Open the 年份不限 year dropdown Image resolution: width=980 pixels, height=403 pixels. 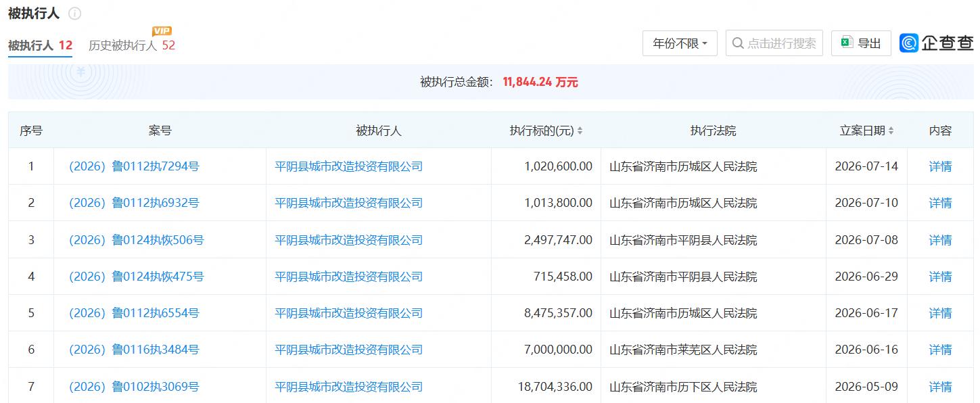[x=680, y=43]
